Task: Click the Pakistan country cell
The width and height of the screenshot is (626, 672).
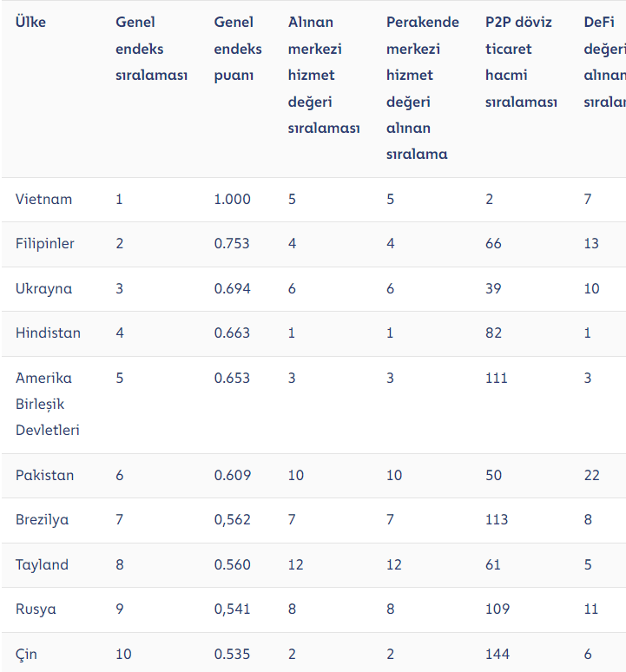Action: click(x=44, y=476)
